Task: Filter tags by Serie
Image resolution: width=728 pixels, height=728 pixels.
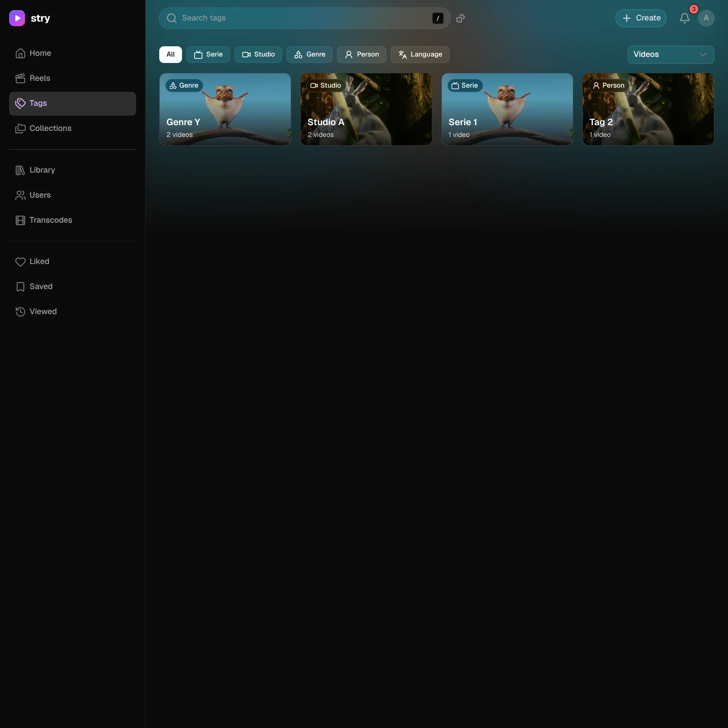Action: tap(208, 55)
